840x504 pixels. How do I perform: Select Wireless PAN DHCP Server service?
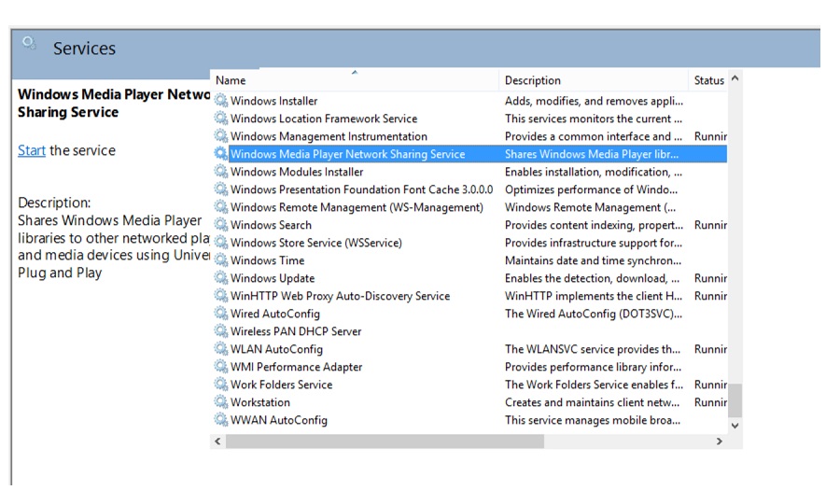click(296, 331)
